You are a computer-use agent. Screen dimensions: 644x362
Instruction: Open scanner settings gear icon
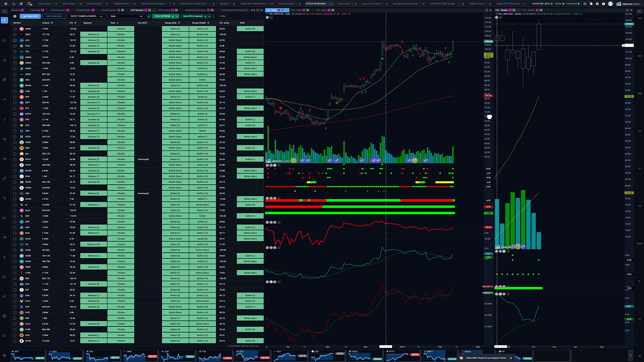tap(15, 16)
